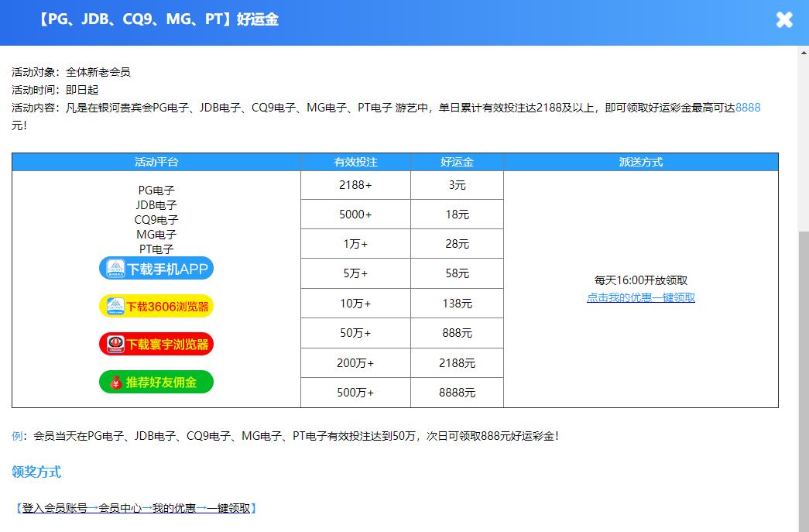The width and height of the screenshot is (809, 532).
Task: Click the 领奖方式 section heading
Action: coord(36,472)
